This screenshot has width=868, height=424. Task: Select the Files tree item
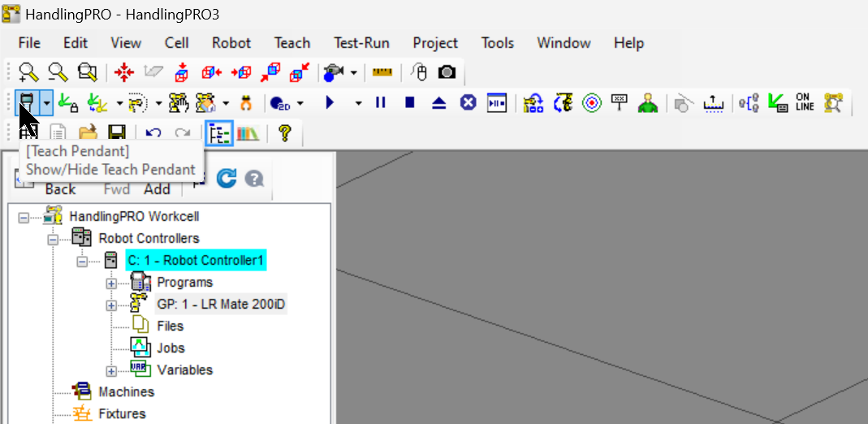(x=170, y=326)
